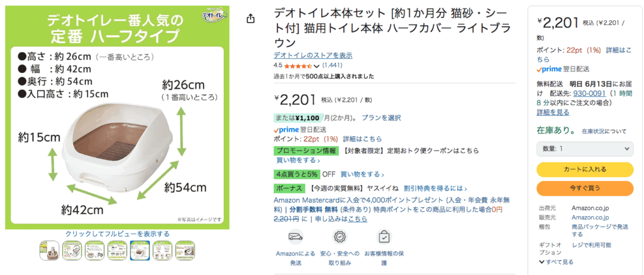Select the last product thumbnail
Viewport: 644px width, 275px height.
185,250
